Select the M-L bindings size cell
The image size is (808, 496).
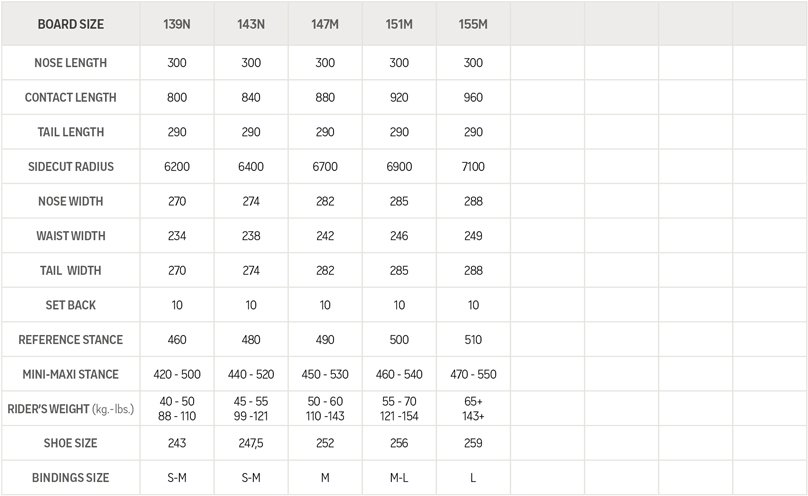click(x=399, y=478)
